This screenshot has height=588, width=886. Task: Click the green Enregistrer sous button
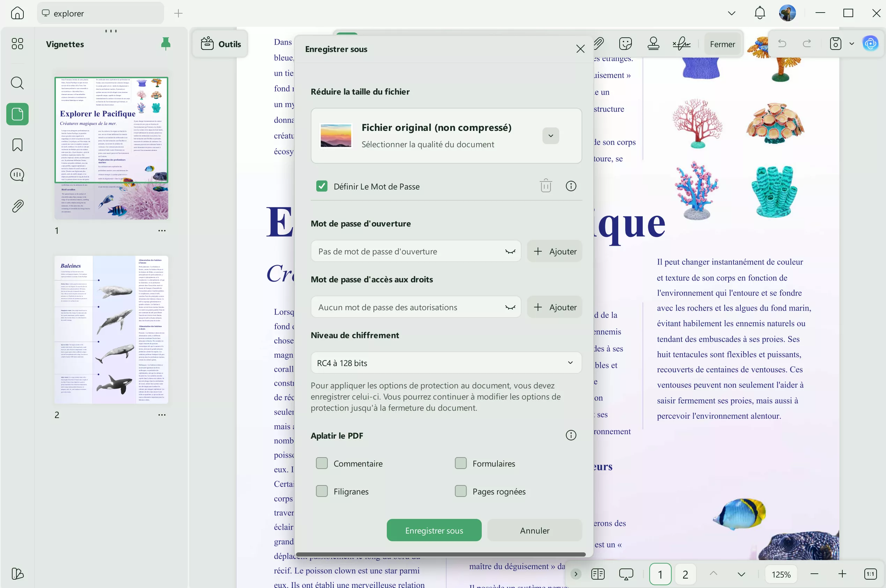pos(434,530)
